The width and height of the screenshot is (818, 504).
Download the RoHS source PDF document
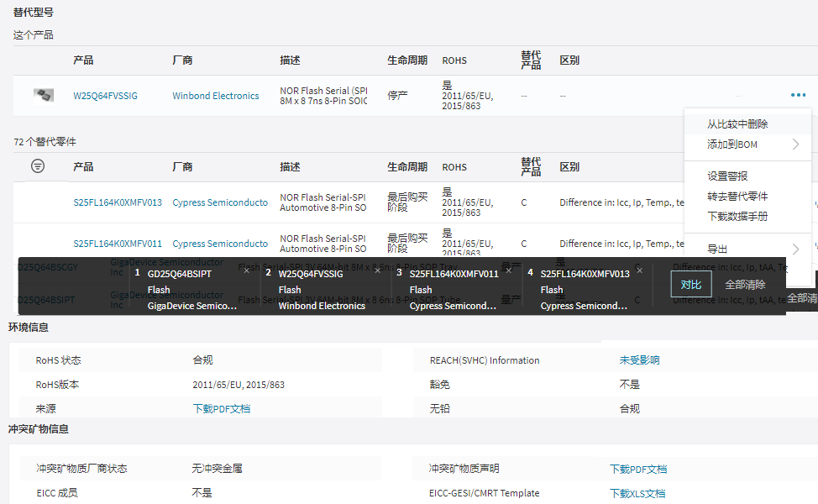[221, 408]
